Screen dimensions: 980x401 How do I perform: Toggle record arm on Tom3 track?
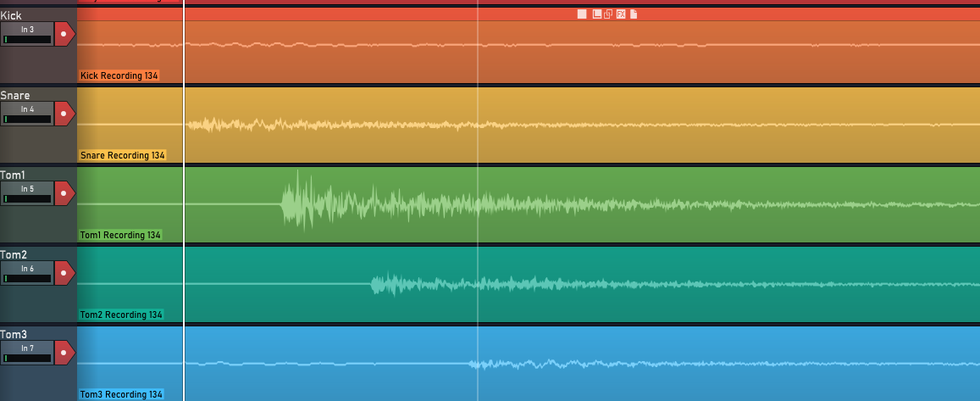tap(64, 353)
